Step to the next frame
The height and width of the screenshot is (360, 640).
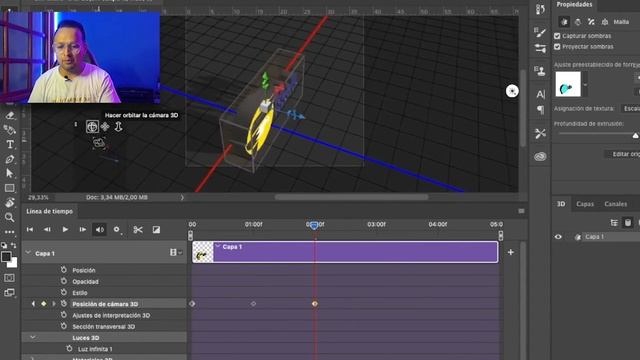82,230
